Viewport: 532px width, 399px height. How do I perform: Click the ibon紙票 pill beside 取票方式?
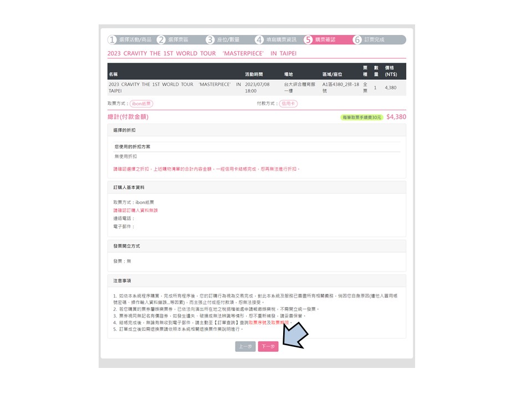point(141,104)
